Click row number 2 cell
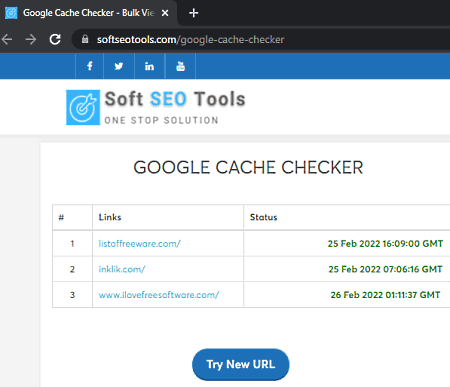The image size is (450, 387). pos(72,269)
